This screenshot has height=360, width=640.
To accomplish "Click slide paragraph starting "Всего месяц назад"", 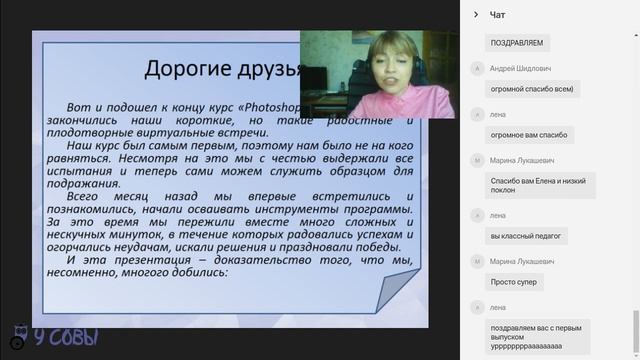I will [x=230, y=222].
